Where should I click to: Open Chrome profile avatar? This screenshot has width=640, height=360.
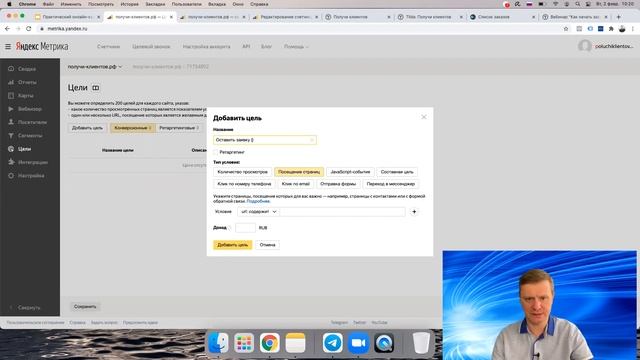[x=622, y=29]
